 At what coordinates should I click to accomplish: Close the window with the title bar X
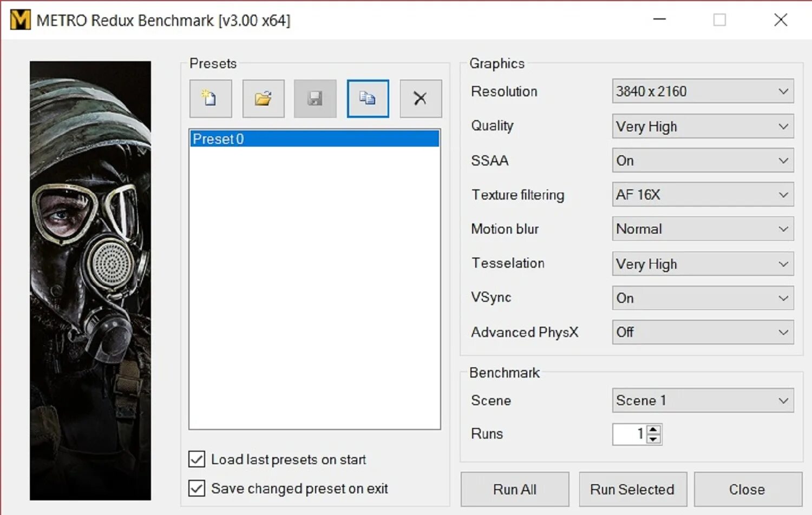point(781,20)
